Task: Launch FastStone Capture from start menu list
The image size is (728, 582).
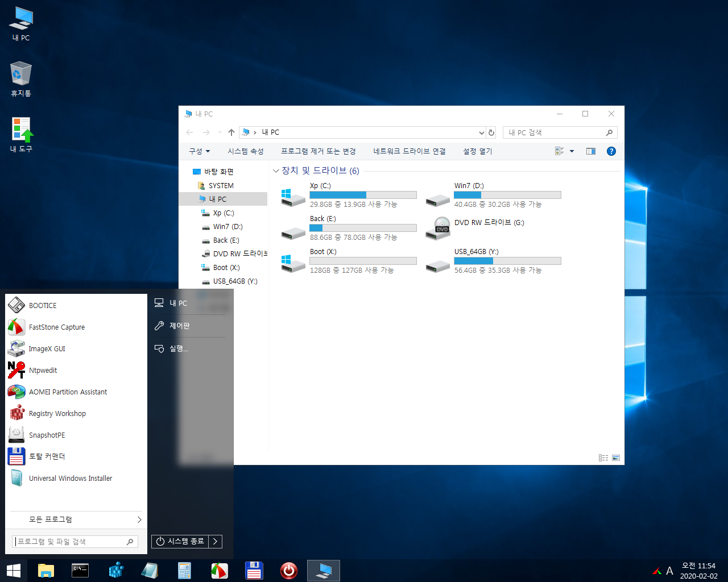Action: tap(76, 327)
